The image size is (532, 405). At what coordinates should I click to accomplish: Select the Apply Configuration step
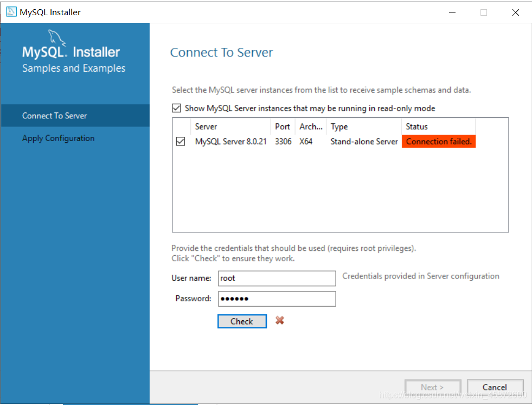[75, 138]
